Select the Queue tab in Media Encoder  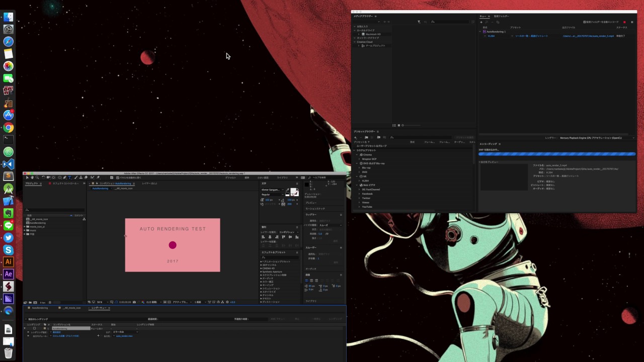click(x=483, y=16)
